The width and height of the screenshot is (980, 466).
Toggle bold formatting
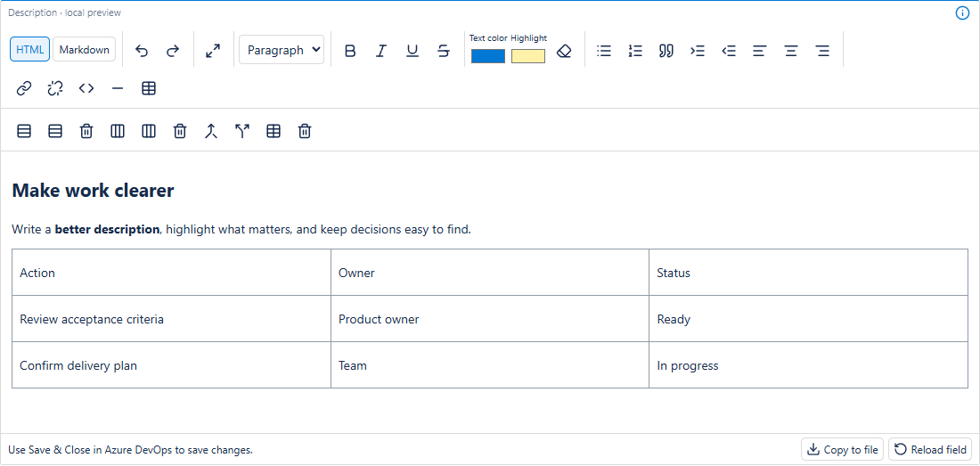point(350,51)
